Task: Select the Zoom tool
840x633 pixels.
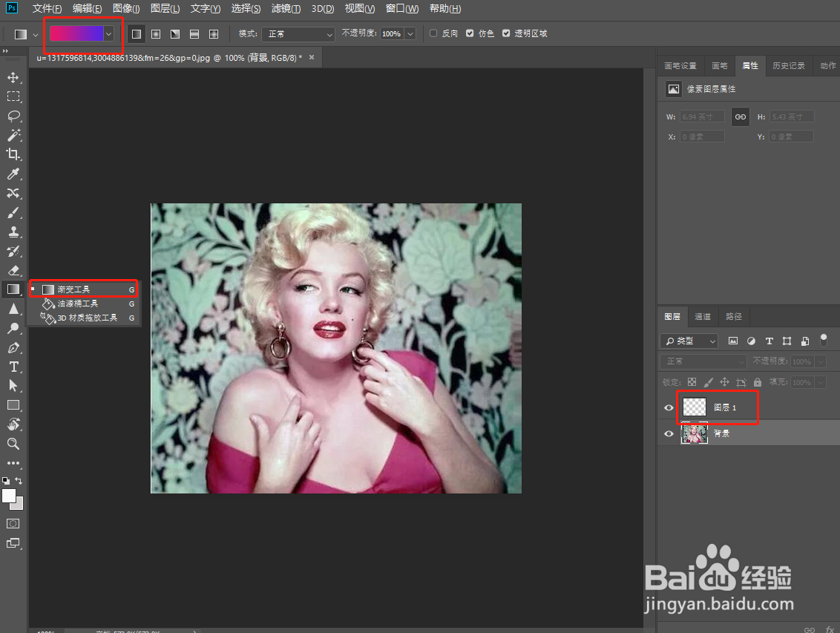Action: click(x=13, y=444)
